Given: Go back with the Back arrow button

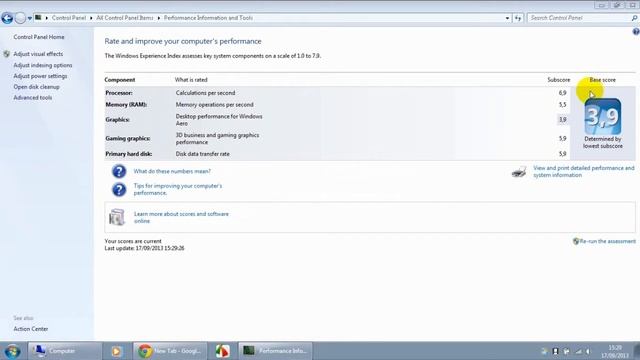Looking at the screenshot, I should pyautogui.click(x=7, y=18).
